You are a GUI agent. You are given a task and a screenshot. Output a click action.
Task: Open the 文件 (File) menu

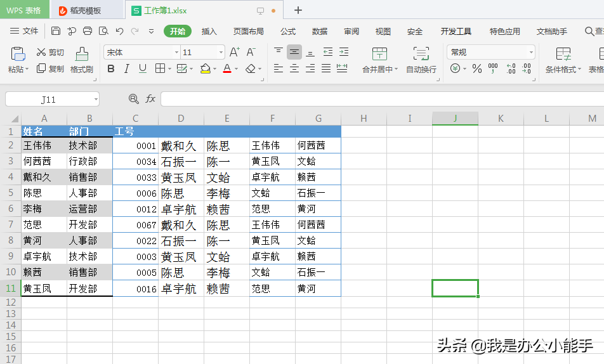point(25,31)
